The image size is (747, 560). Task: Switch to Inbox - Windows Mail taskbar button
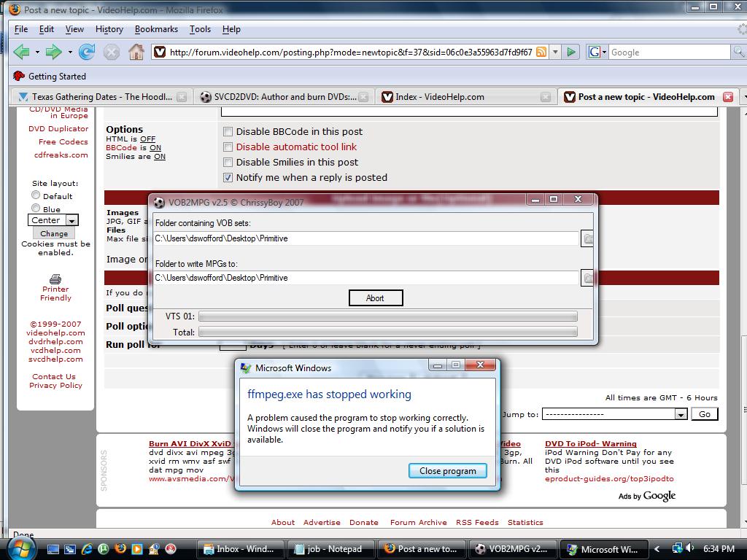[240, 549]
